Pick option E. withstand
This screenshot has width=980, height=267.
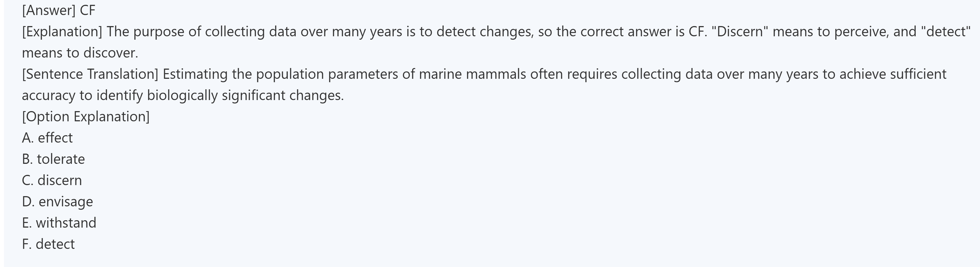click(x=59, y=223)
